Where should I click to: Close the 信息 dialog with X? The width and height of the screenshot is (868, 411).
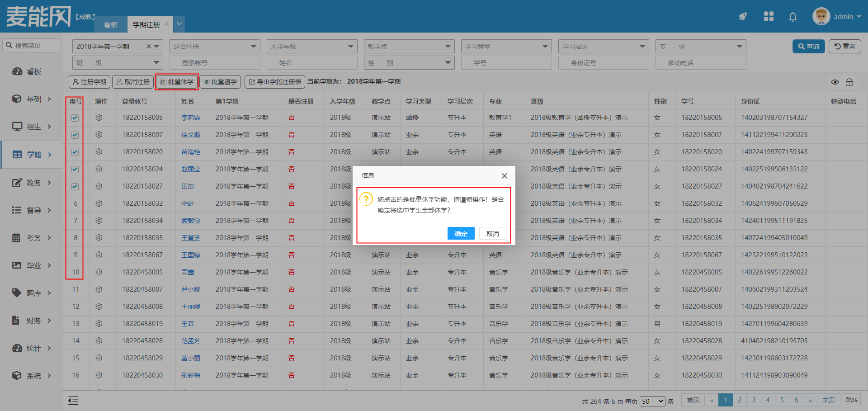[504, 176]
